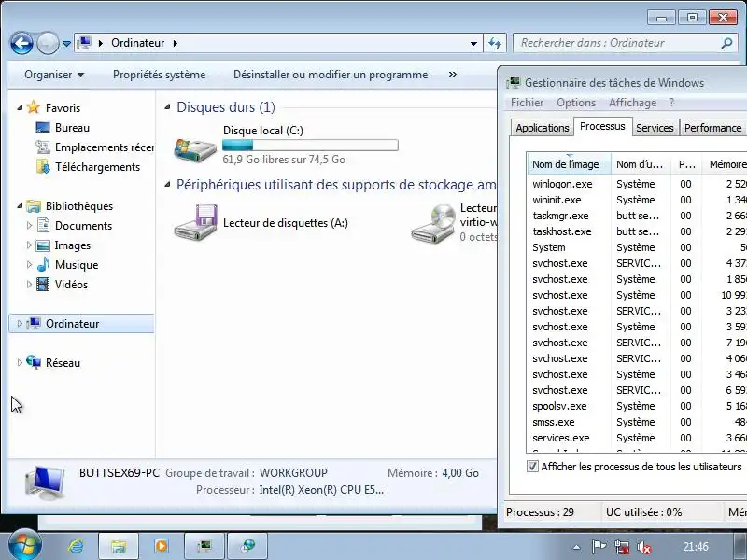Collapse the Bibliothèques tree section
The image size is (747, 560).
tap(20, 205)
